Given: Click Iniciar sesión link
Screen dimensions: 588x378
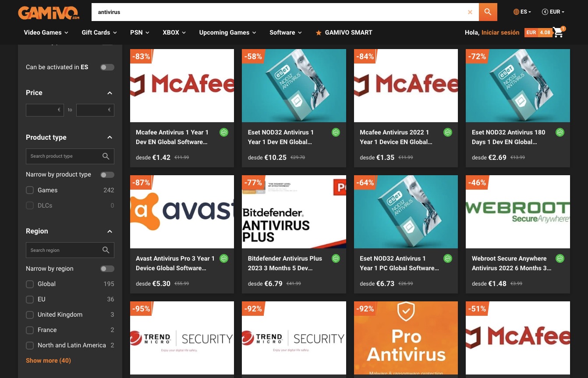Looking at the screenshot, I should pos(500,32).
